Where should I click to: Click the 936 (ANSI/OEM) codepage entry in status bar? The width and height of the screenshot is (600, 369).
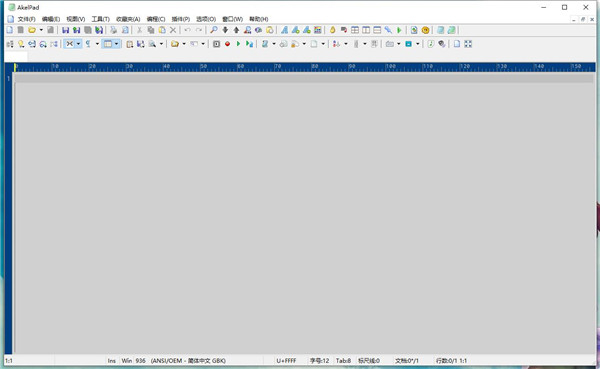181,361
